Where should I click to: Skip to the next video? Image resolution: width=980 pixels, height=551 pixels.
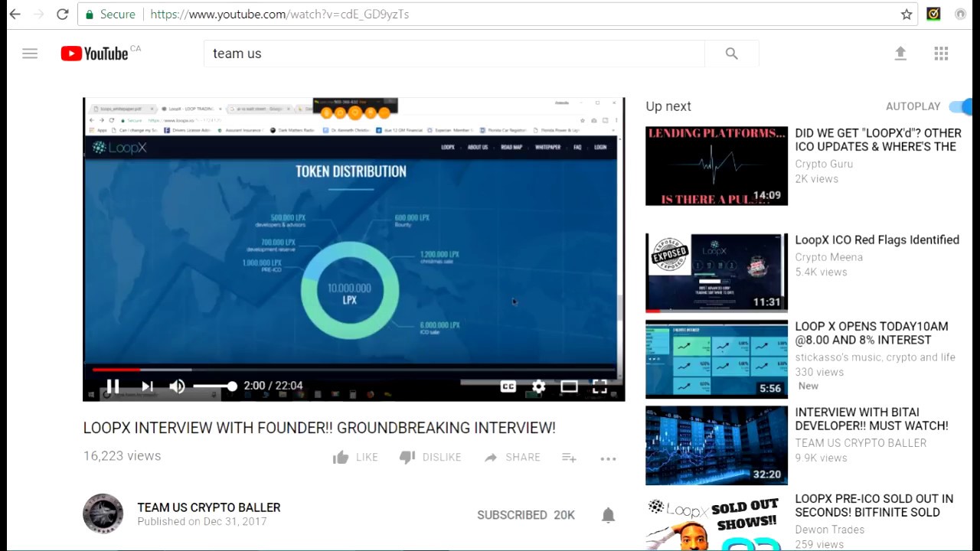[x=148, y=386]
